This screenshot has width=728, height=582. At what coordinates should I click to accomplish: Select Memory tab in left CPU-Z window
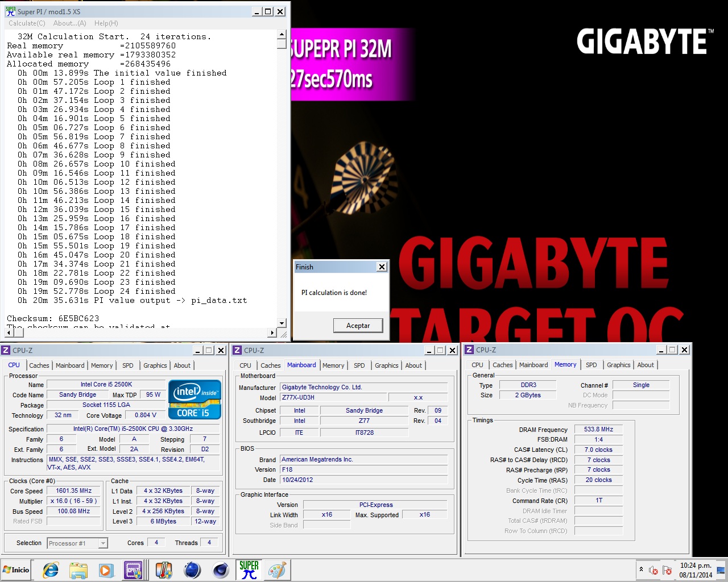point(102,365)
